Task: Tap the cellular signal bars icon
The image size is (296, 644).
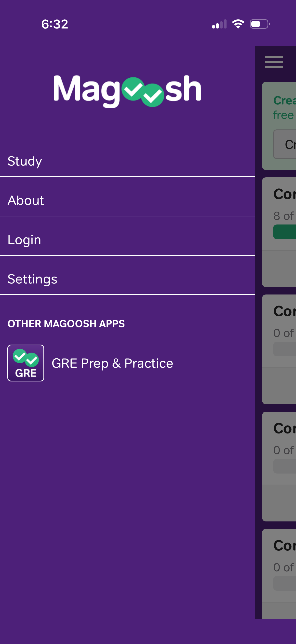Action: pyautogui.click(x=219, y=24)
